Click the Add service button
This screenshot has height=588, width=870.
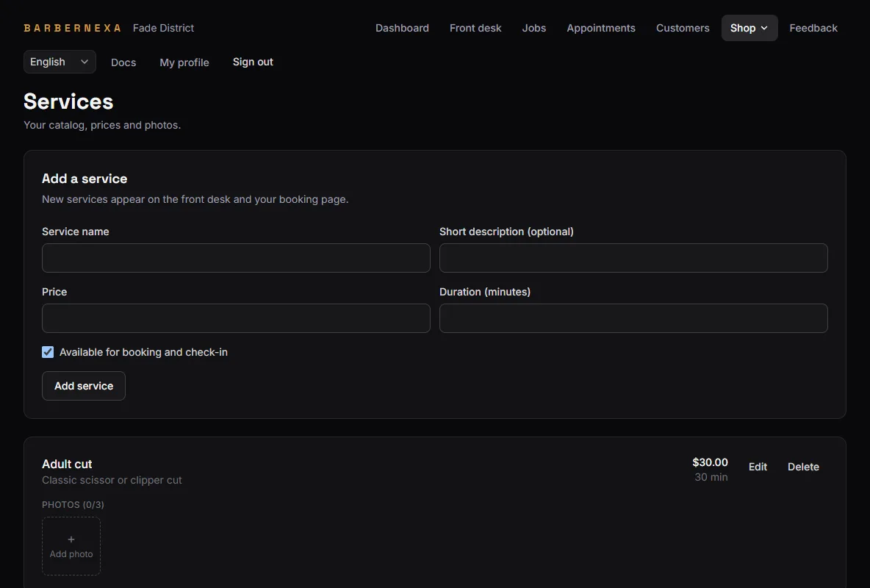84,386
